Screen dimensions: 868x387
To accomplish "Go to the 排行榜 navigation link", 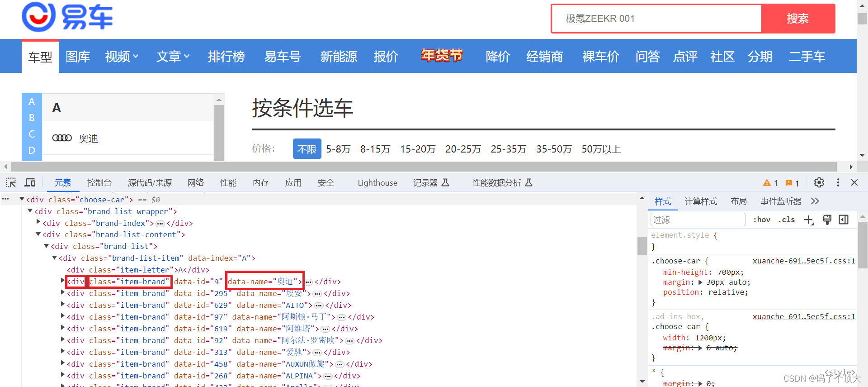I will pos(226,57).
